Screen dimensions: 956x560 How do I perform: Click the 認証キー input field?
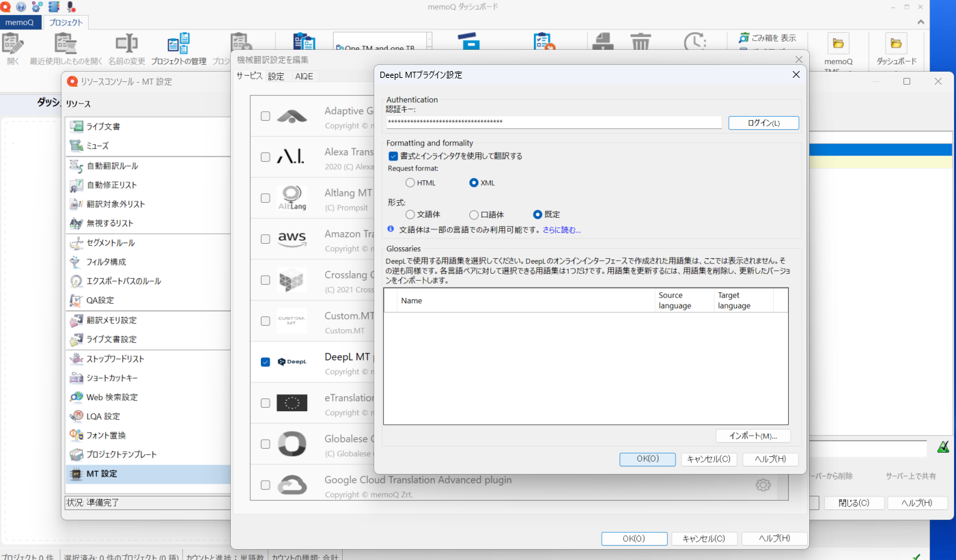(554, 122)
